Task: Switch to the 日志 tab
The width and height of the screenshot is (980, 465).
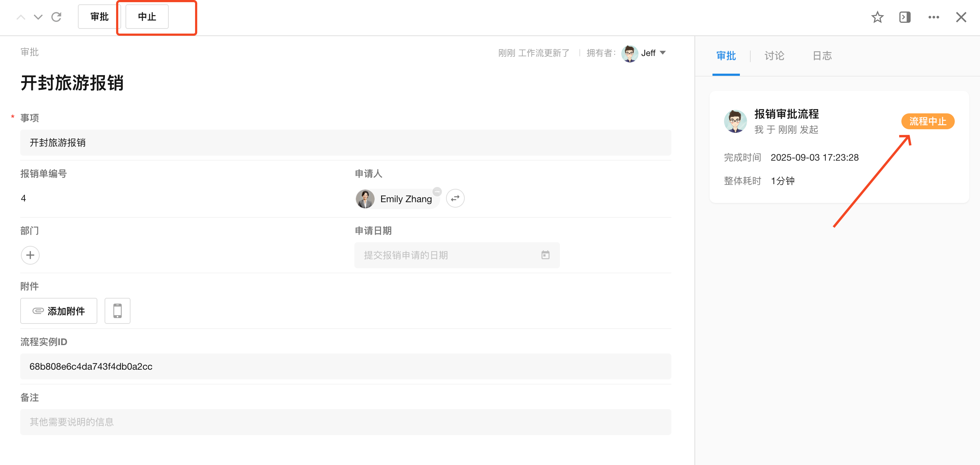Action: [822, 56]
